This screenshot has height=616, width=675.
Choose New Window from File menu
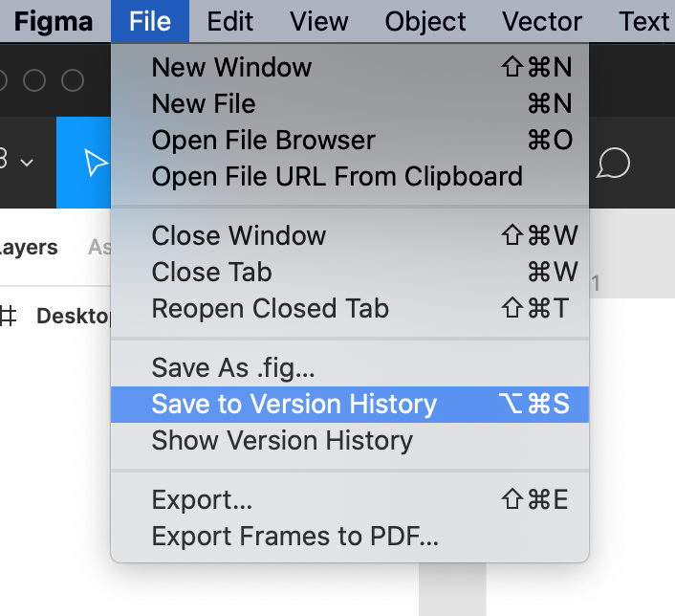tap(231, 67)
